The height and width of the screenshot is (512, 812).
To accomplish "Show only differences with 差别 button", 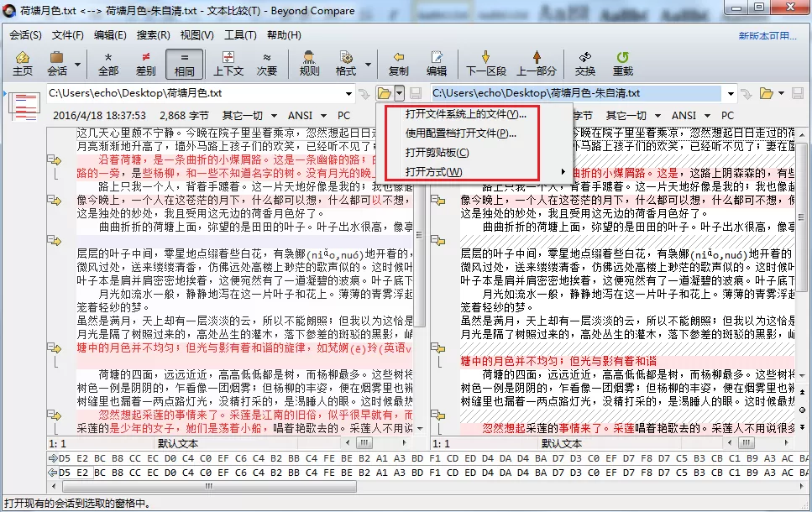I will (x=146, y=64).
